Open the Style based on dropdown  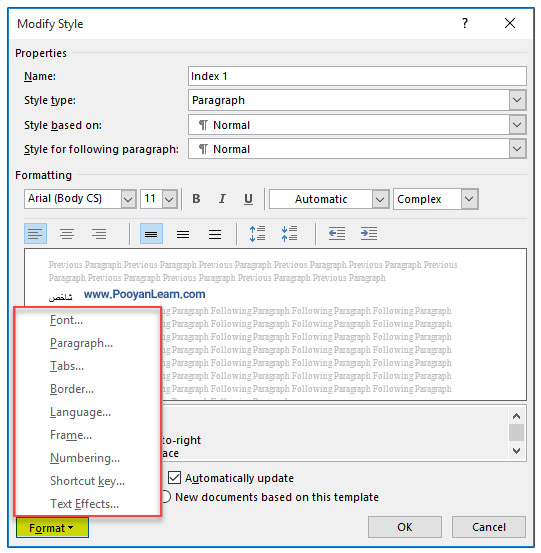pos(517,125)
